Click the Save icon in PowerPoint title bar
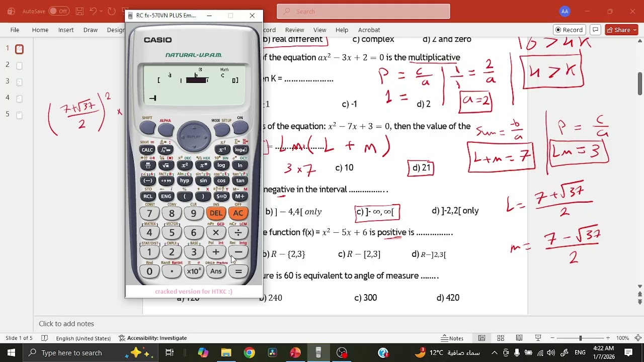The image size is (644, 362). [79, 11]
